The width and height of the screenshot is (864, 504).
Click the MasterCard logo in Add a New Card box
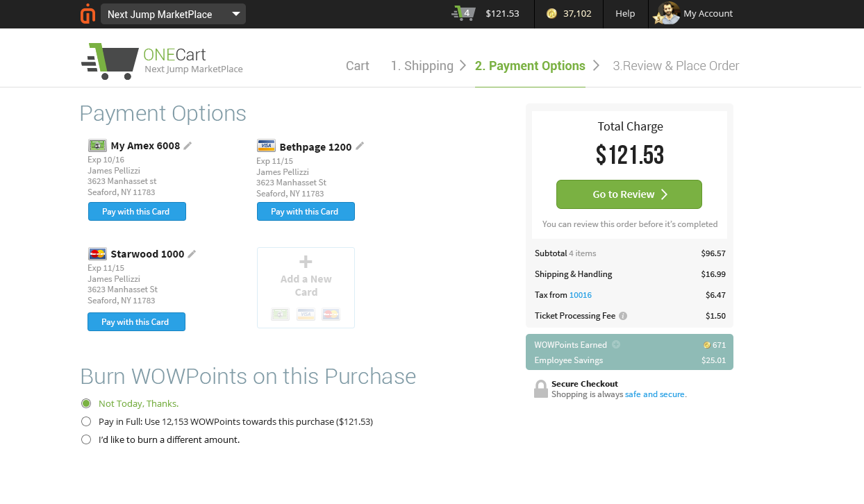click(x=331, y=314)
